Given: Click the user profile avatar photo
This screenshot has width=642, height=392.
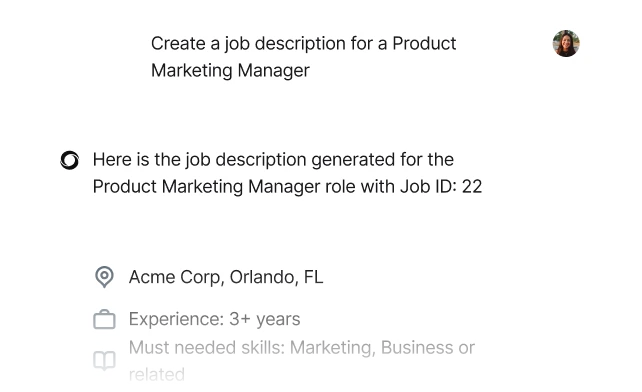Looking at the screenshot, I should pos(566,43).
